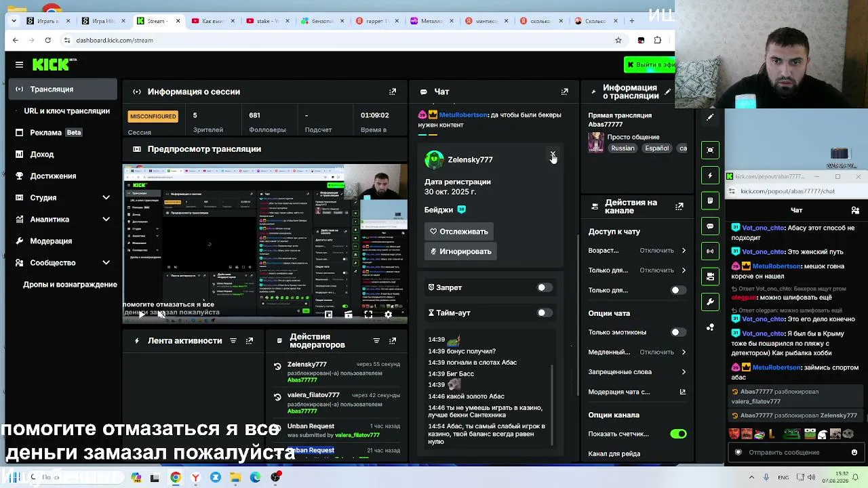Click the dashboard.kick.com address bar
Image resolution: width=868 pixels, height=488 pixels.
point(339,40)
